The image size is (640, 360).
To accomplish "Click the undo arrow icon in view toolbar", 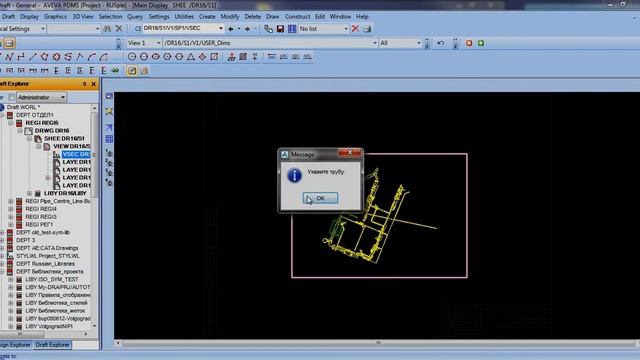I will 440,43.
